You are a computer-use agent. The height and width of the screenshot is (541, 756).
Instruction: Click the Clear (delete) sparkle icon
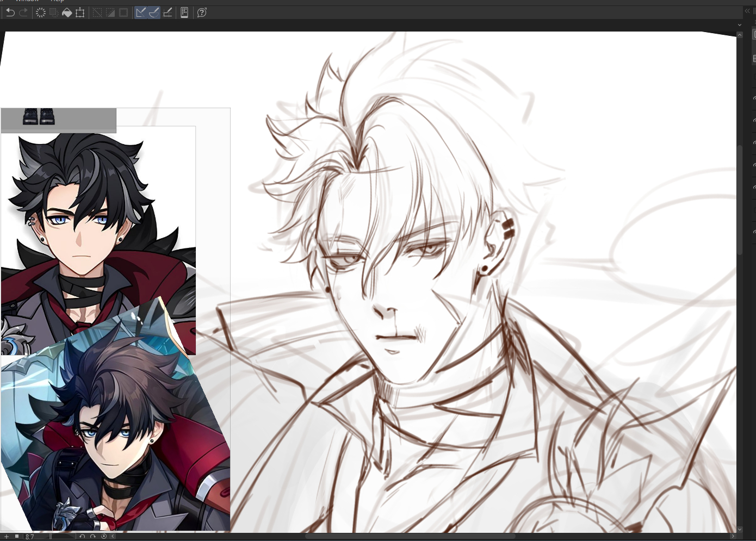[x=40, y=13]
